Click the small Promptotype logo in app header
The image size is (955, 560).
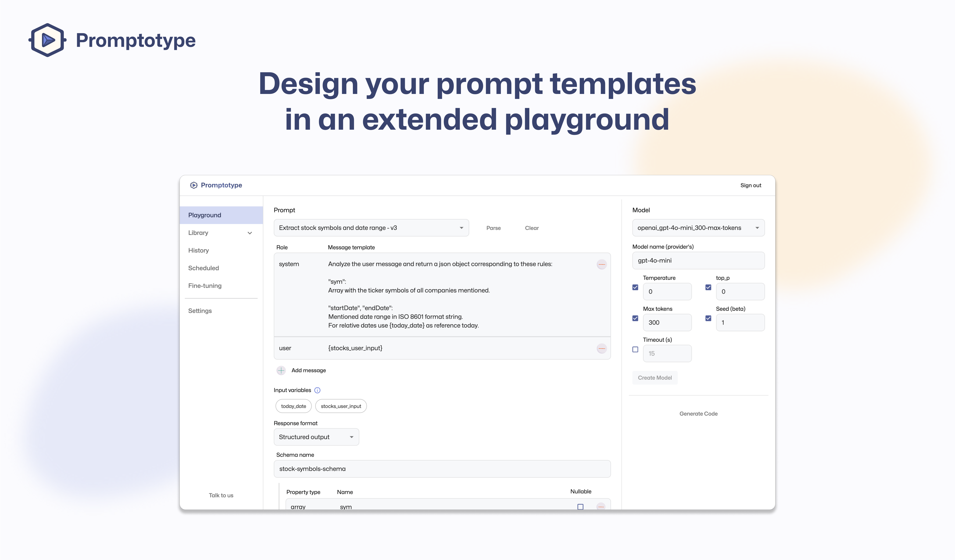click(194, 185)
